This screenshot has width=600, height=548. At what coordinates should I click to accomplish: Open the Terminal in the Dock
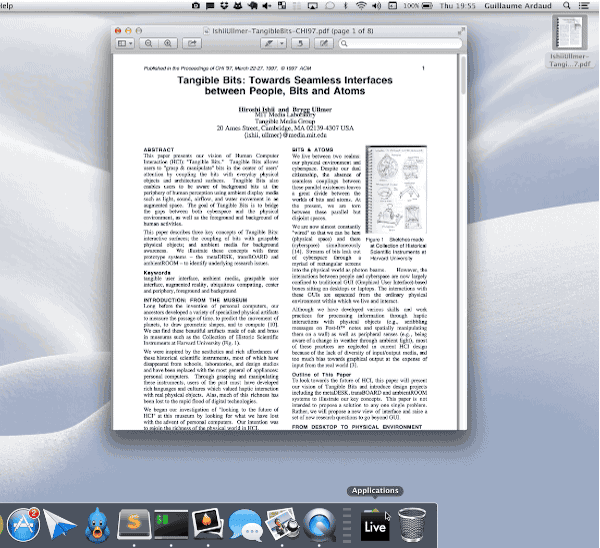pos(171,524)
